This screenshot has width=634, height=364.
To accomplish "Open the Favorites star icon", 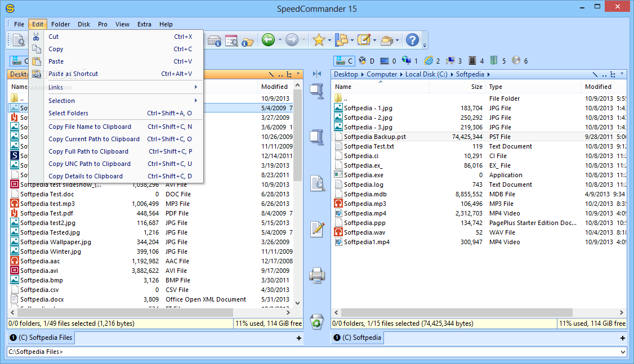I will click(319, 39).
